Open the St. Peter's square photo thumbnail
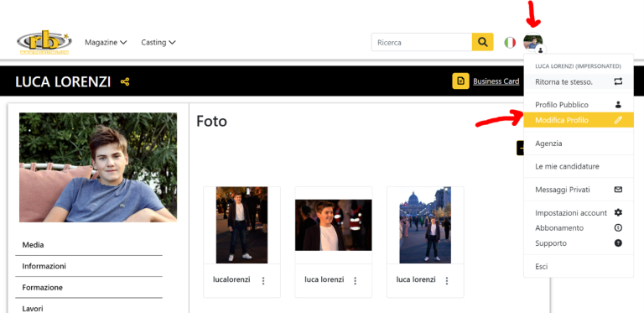The image size is (644, 313). 425,225
